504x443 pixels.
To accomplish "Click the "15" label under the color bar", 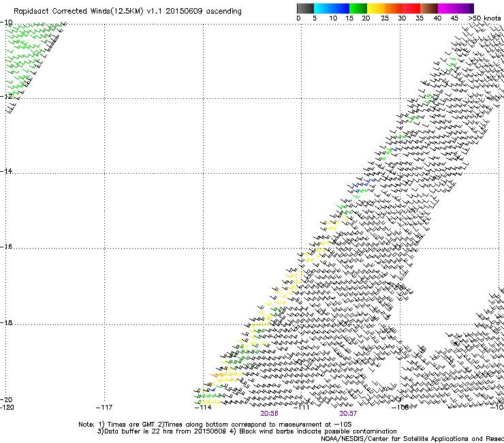I will pyautogui.click(x=349, y=18).
